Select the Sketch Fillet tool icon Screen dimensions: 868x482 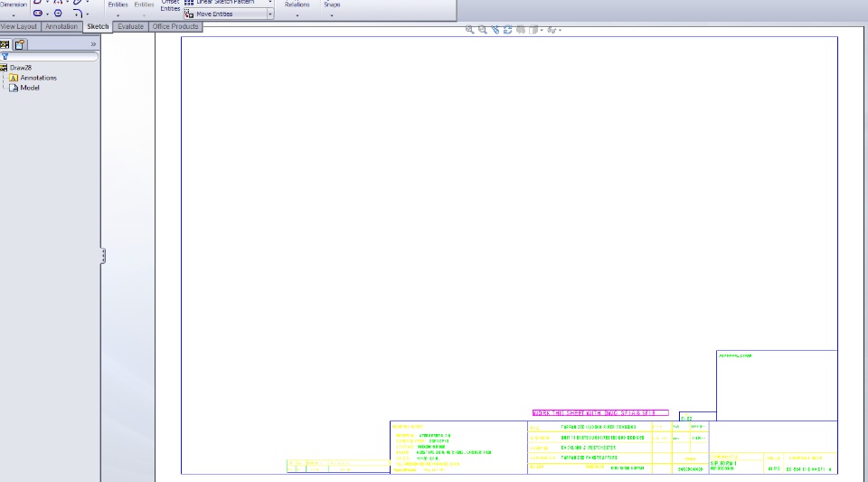(x=78, y=14)
